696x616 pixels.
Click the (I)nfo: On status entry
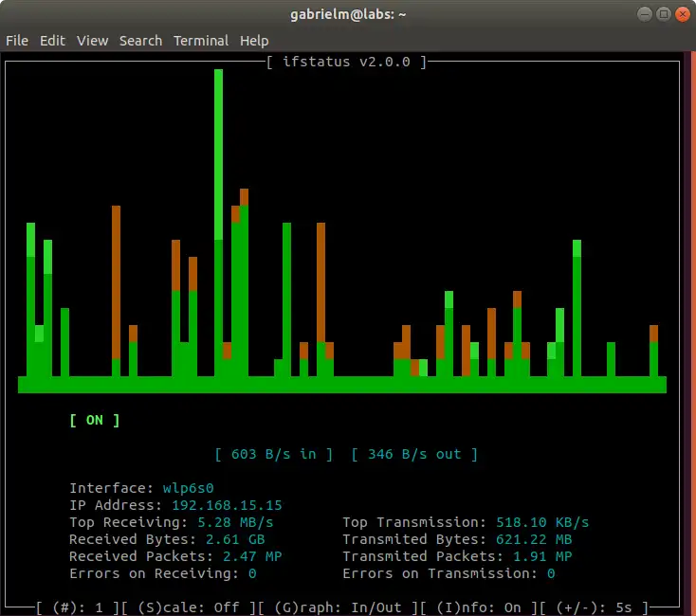point(479,607)
